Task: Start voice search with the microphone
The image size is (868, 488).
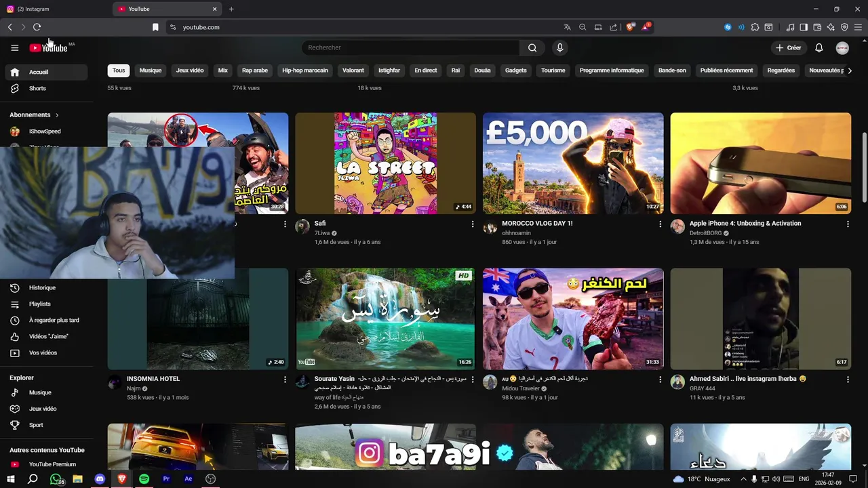Action: 559,47
